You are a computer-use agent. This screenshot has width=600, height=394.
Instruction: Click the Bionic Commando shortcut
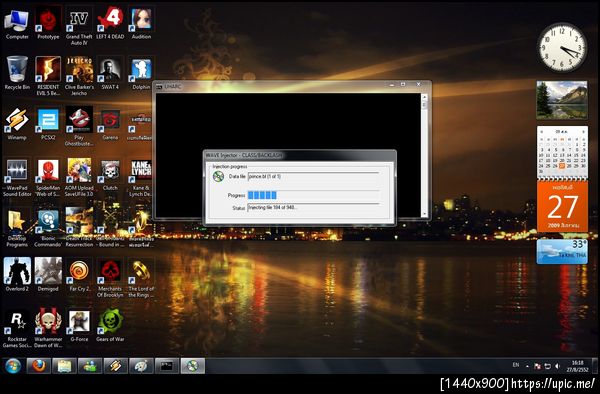[48, 228]
